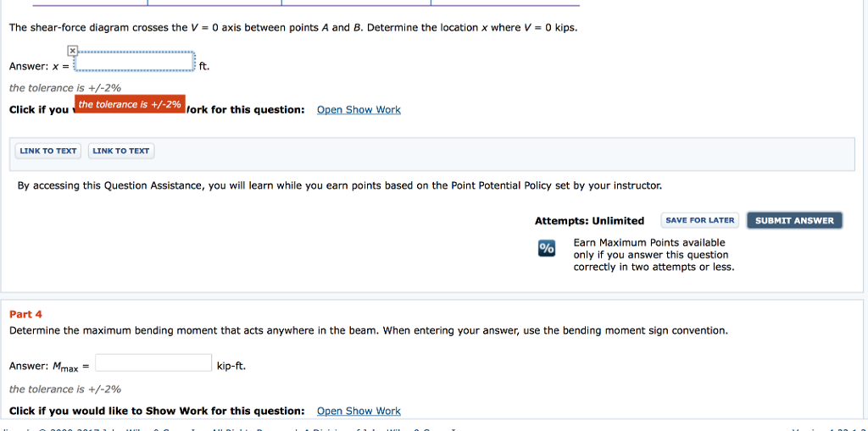Click the italic tolerance note below x answer

[x=65, y=88]
